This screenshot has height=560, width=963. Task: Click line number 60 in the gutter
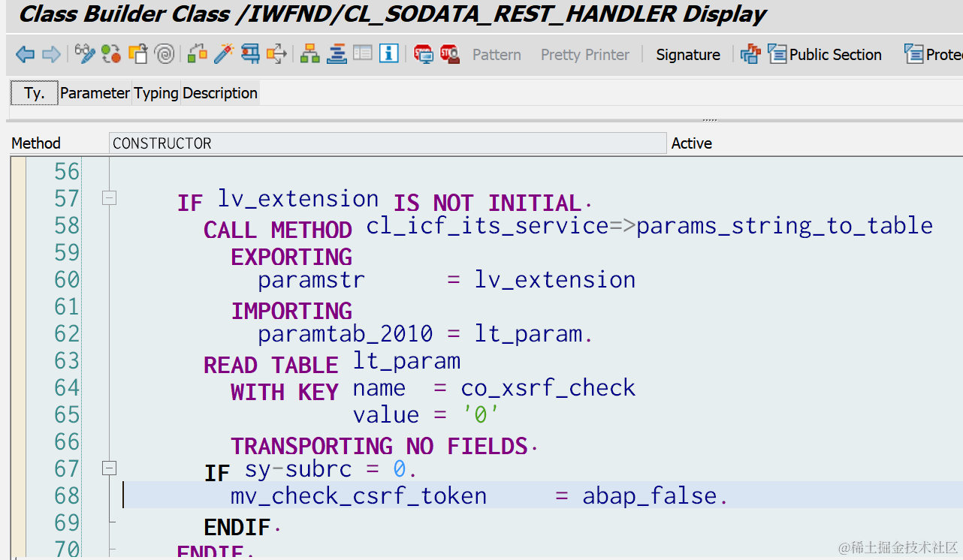coord(67,280)
